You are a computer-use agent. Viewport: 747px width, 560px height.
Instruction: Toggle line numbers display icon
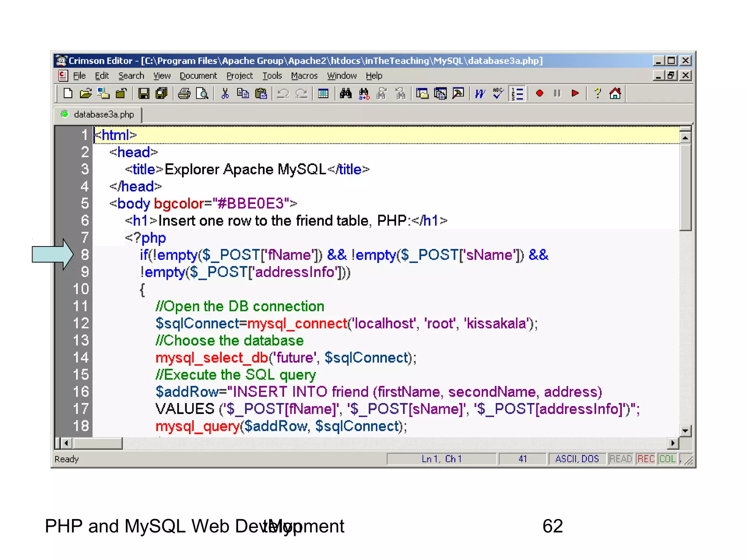(x=517, y=94)
